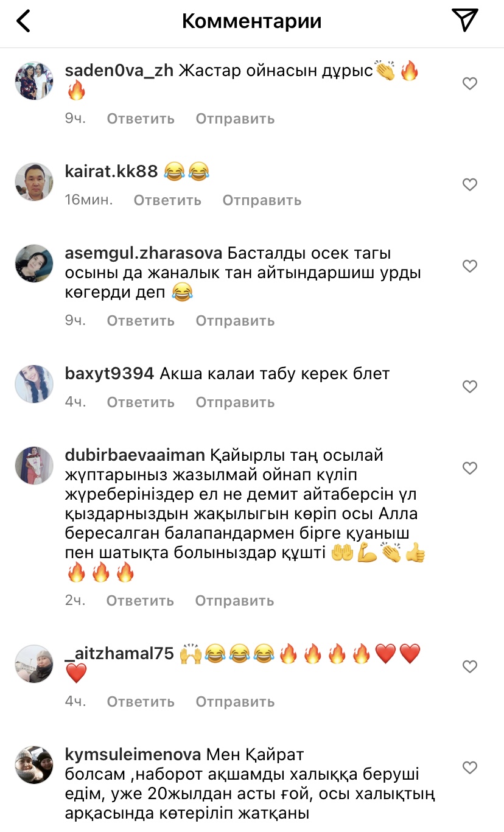Open baxyt9394's profile photo

click(34, 383)
